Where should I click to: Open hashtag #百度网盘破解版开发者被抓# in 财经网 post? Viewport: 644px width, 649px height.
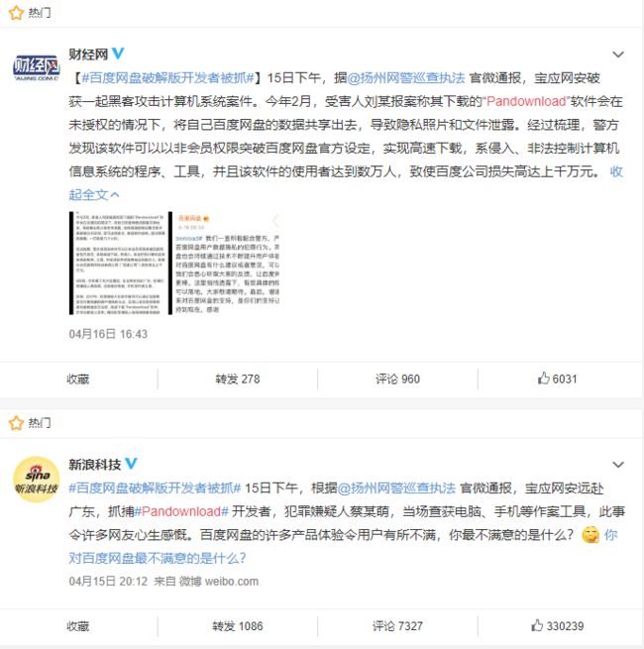coord(167,78)
